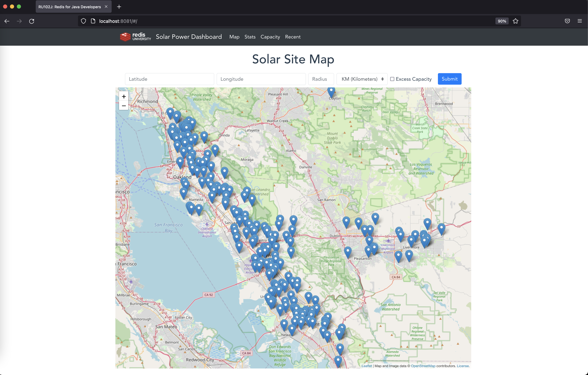Go to the Recent navigation item
This screenshot has height=375, width=588.
[x=292, y=37]
